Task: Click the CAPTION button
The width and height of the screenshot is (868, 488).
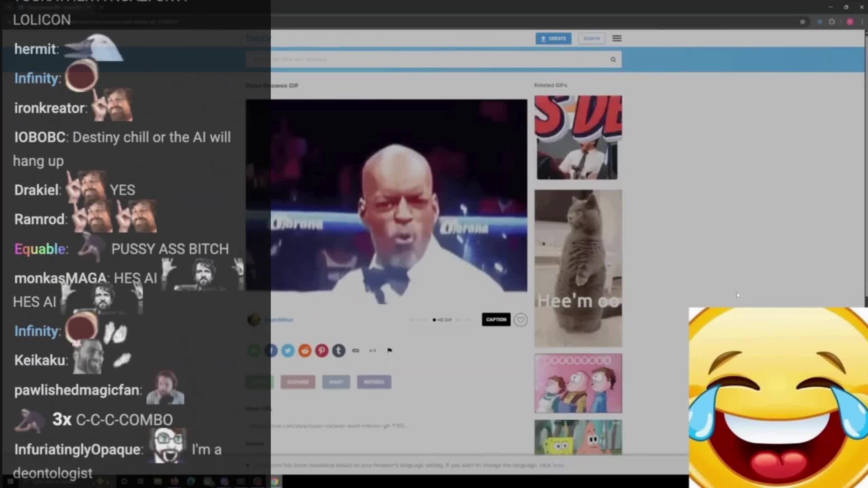Action: tap(496, 319)
